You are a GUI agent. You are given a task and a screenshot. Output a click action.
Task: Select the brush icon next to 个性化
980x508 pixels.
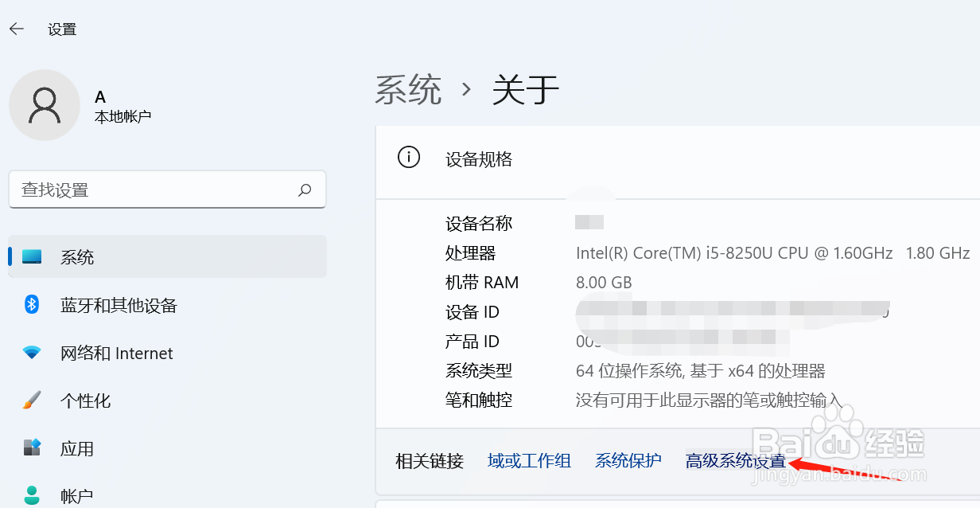[32, 401]
